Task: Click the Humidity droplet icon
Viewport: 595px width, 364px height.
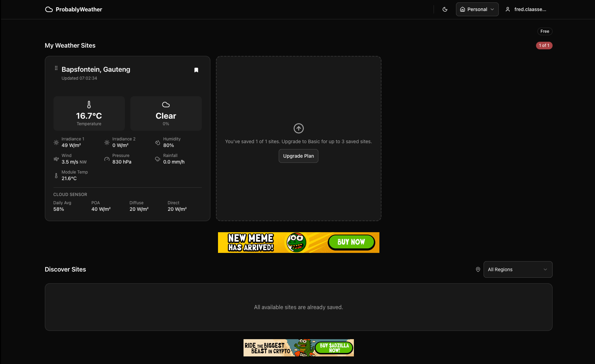Action: (158, 142)
